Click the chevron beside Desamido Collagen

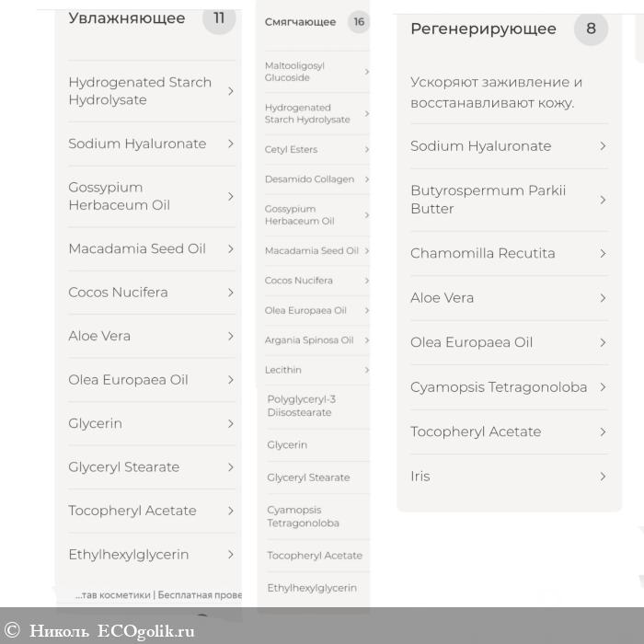[x=366, y=179]
